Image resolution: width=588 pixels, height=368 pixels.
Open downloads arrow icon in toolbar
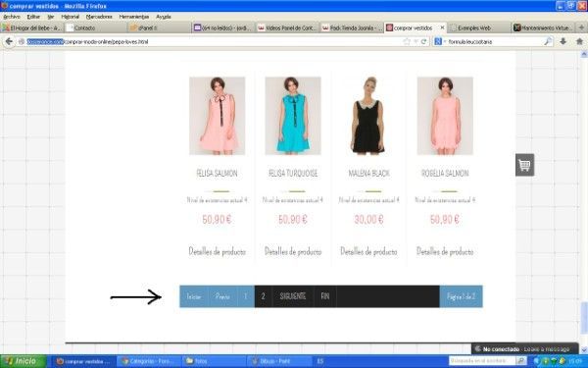[563, 41]
